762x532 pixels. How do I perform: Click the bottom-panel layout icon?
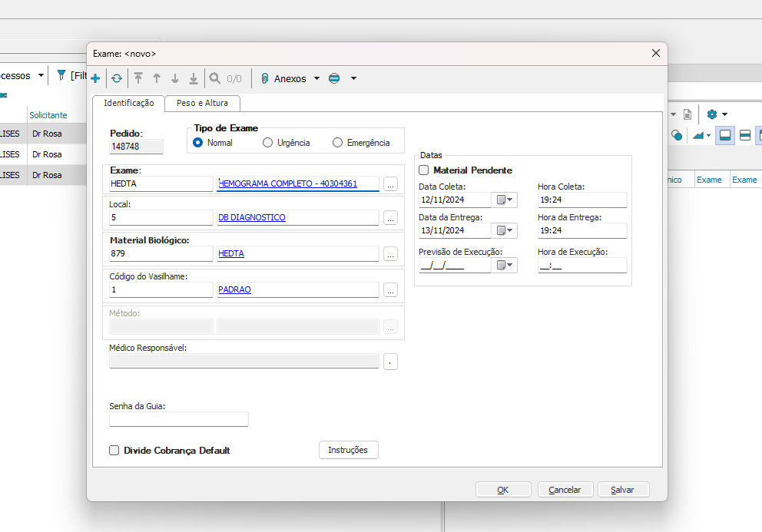point(724,136)
